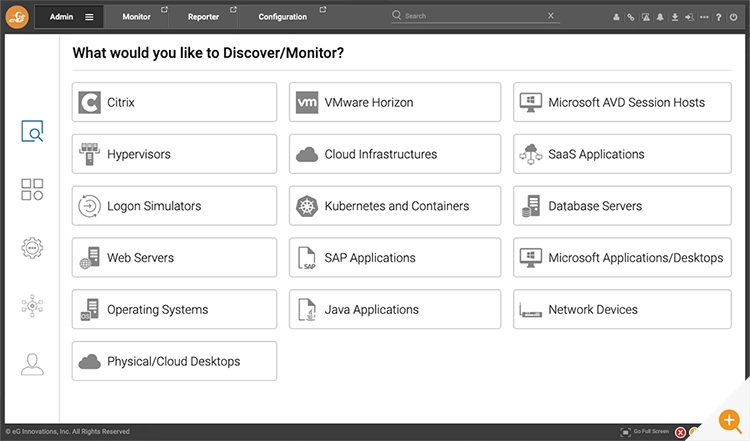Open the alarm warning triangle icon

646,17
